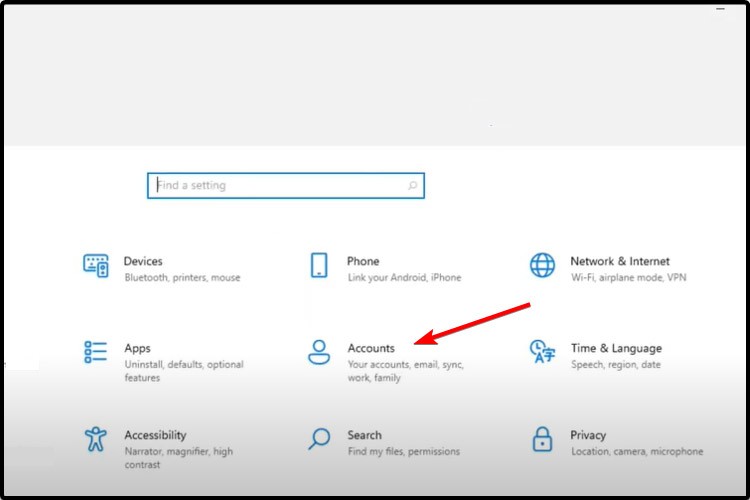Viewport: 750px width, 500px height.
Task: Click the Accounts person icon
Action: pyautogui.click(x=319, y=352)
